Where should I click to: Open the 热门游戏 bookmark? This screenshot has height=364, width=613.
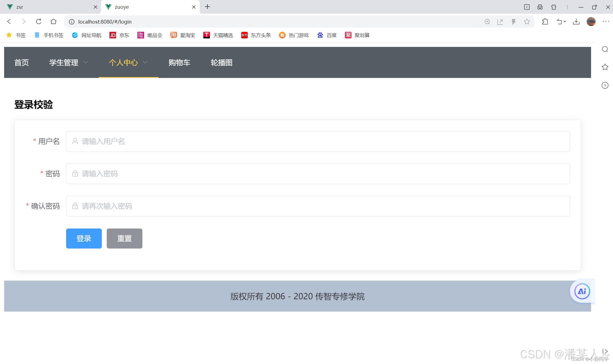pyautogui.click(x=294, y=35)
